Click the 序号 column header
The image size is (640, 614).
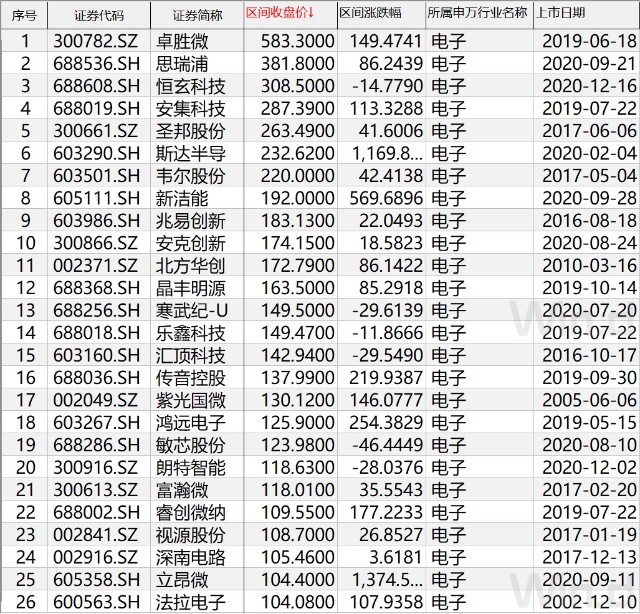24,16
